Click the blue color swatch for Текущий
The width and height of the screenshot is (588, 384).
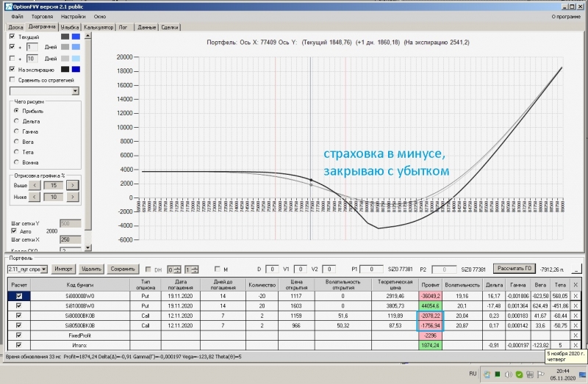tap(76, 36)
